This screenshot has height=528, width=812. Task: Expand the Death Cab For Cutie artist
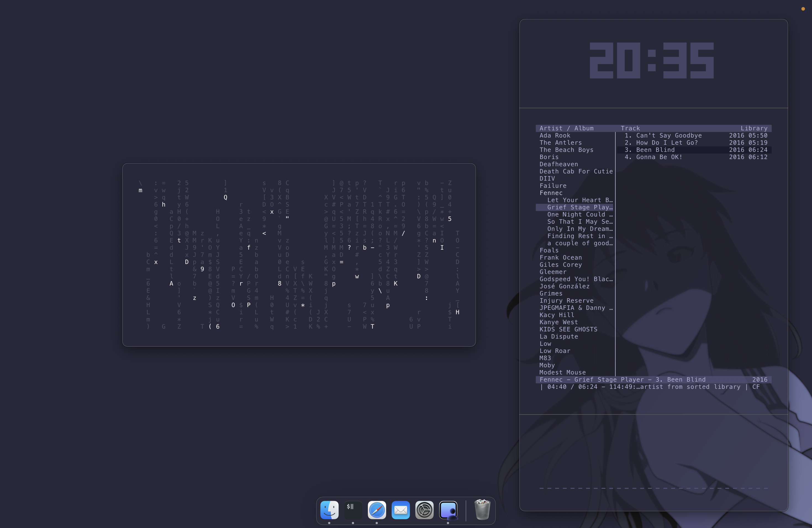pos(576,171)
